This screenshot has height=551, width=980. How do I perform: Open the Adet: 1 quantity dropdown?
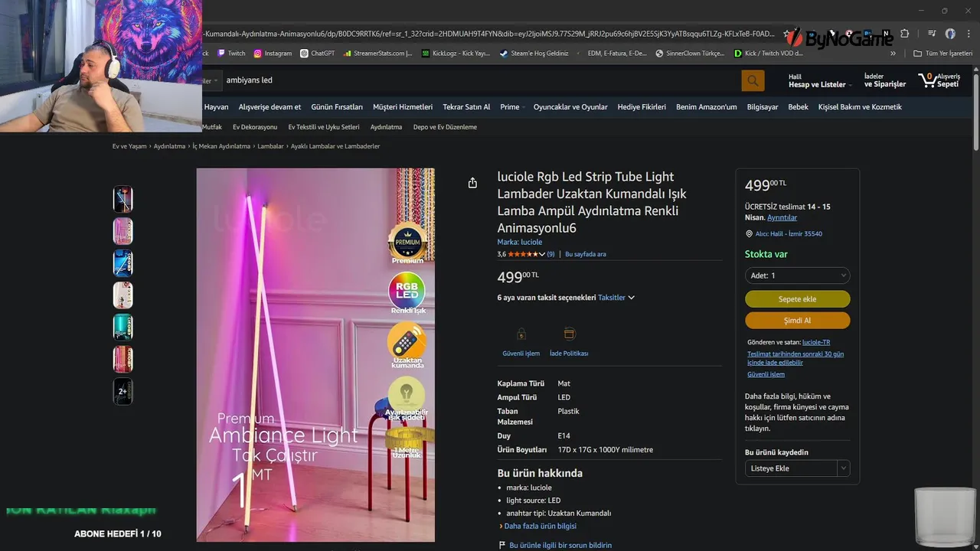797,275
